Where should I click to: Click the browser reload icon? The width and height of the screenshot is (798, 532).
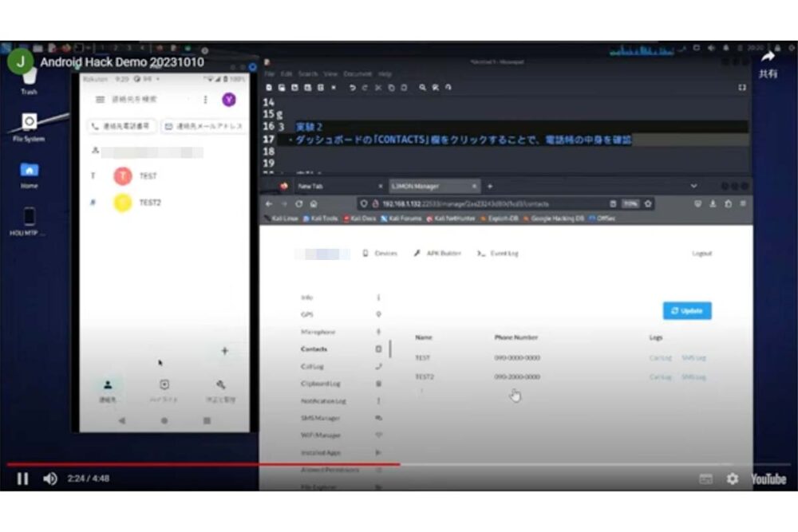tap(299, 203)
